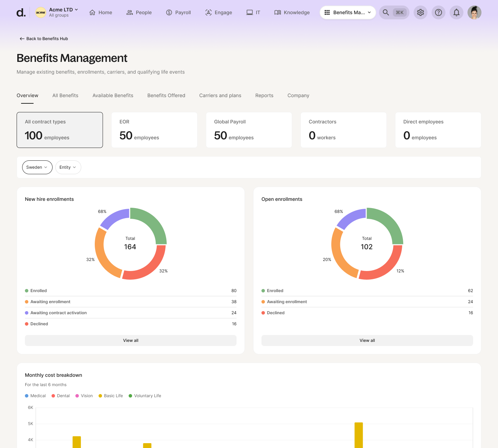Open the Sweden country filter
Viewport: 498px width, 448px height.
[x=37, y=167]
